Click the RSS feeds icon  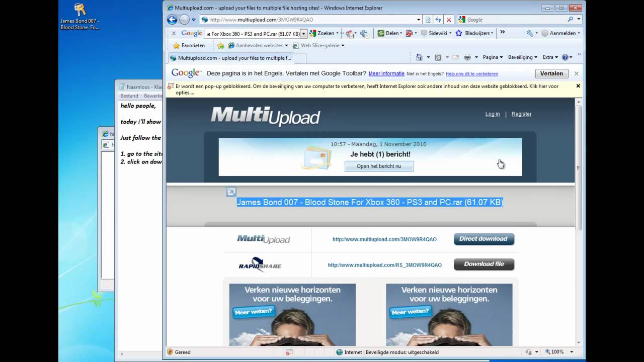click(x=438, y=57)
